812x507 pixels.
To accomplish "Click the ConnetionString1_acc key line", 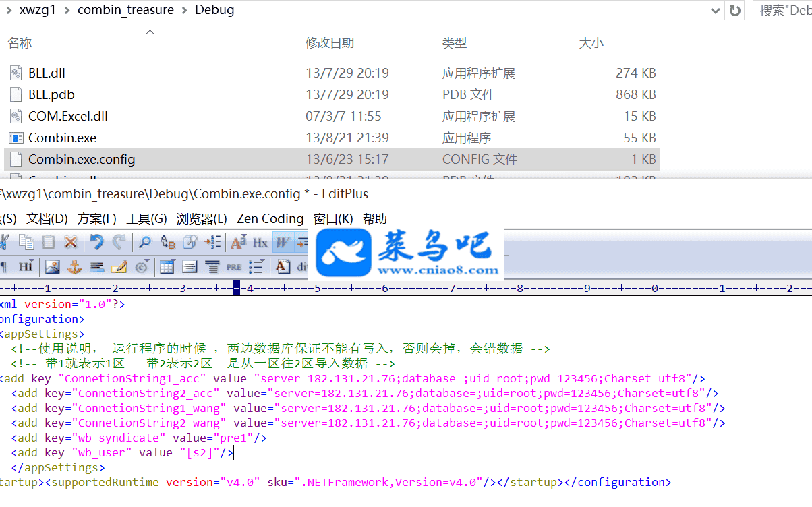I will point(351,378).
